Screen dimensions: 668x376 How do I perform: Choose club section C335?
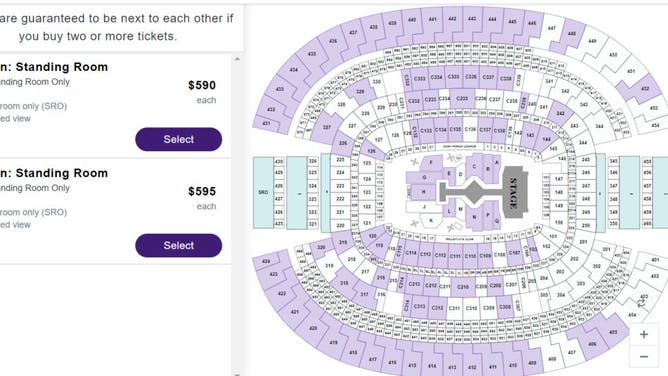tap(454, 77)
